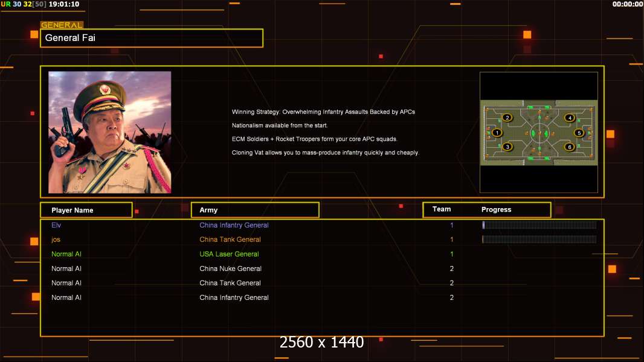Click Elv's loading progress bar
The width and height of the screenshot is (644, 362).
[539, 224]
